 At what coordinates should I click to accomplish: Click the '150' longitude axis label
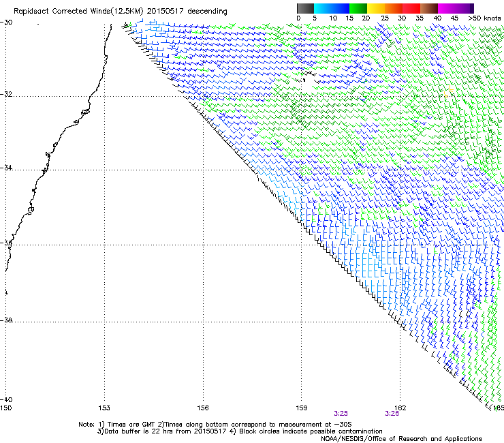coord(6,408)
